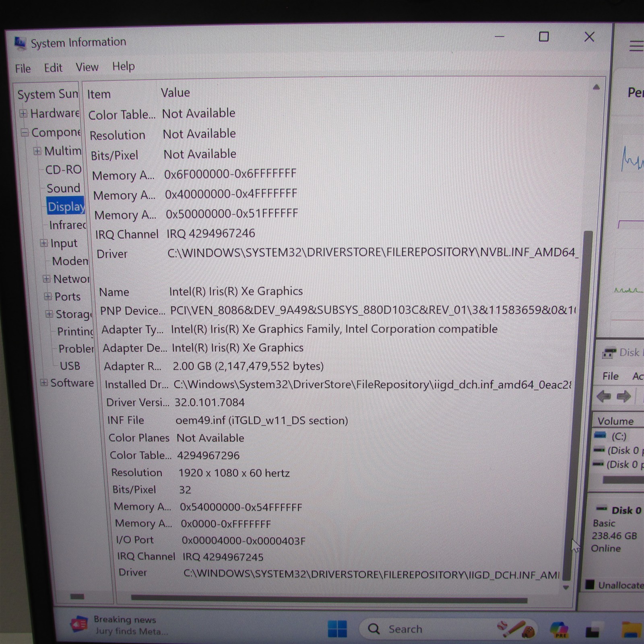Screen dimensions: 644x644
Task: Expand the Ports tree node
Action: pos(48,296)
